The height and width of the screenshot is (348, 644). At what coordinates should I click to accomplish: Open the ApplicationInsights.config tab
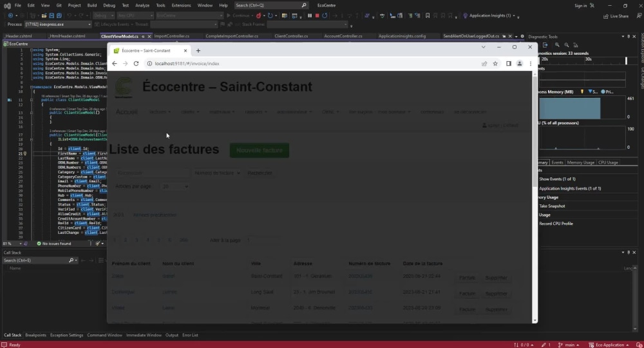click(x=402, y=36)
